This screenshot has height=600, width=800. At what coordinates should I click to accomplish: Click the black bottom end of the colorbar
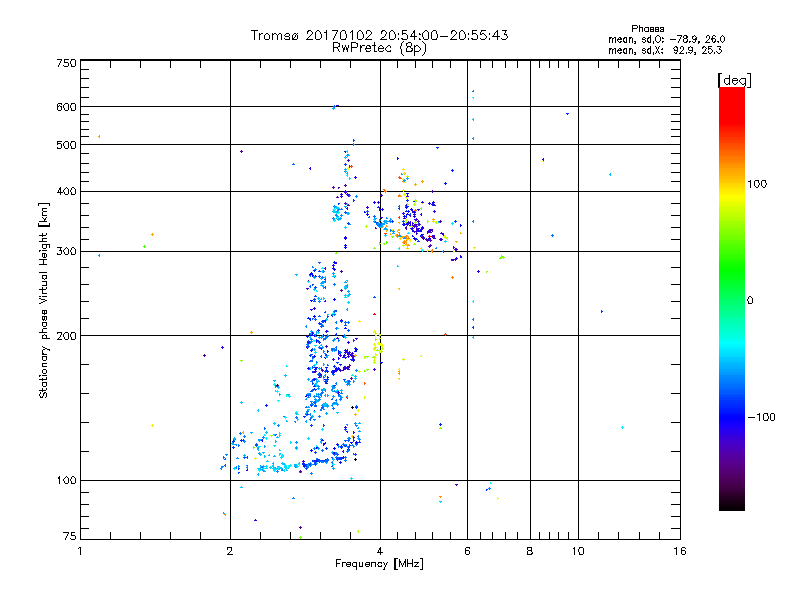pyautogui.click(x=732, y=503)
